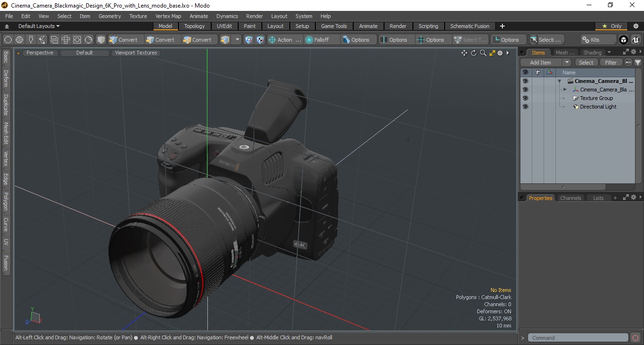Click the second shield-shaped symmetry icon
Image resolution: width=644 pixels, height=345 pixels.
click(x=260, y=40)
